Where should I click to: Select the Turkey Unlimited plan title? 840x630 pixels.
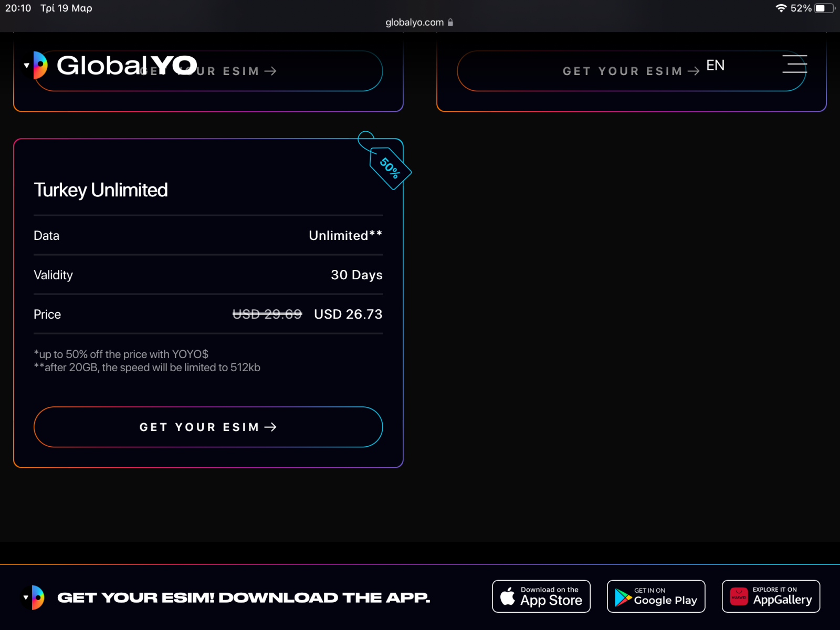(101, 190)
